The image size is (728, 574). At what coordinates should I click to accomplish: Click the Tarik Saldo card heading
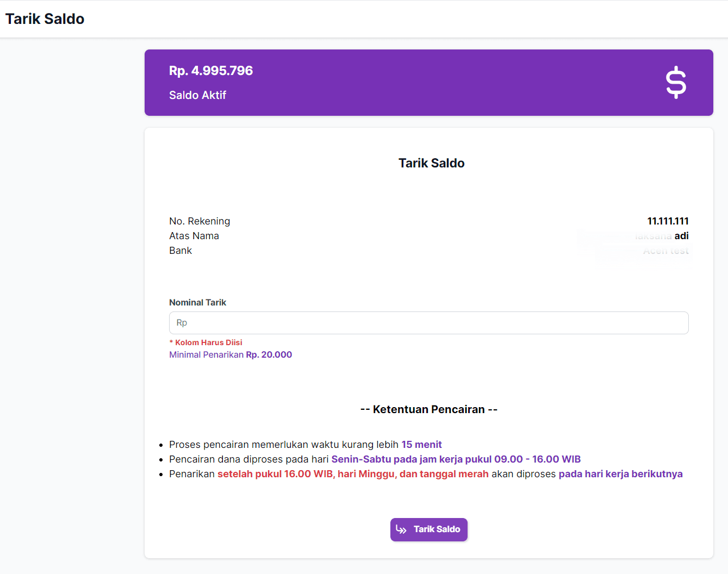pos(431,163)
